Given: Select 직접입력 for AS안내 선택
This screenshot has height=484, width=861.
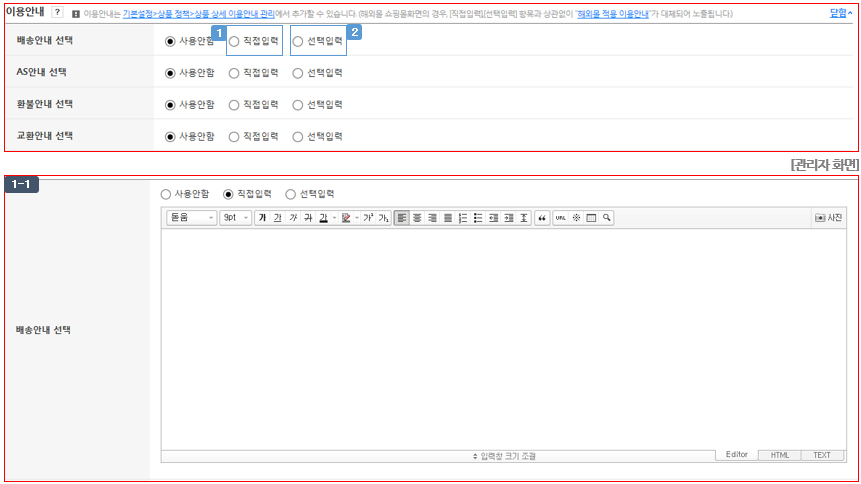Looking at the screenshot, I should 234,73.
